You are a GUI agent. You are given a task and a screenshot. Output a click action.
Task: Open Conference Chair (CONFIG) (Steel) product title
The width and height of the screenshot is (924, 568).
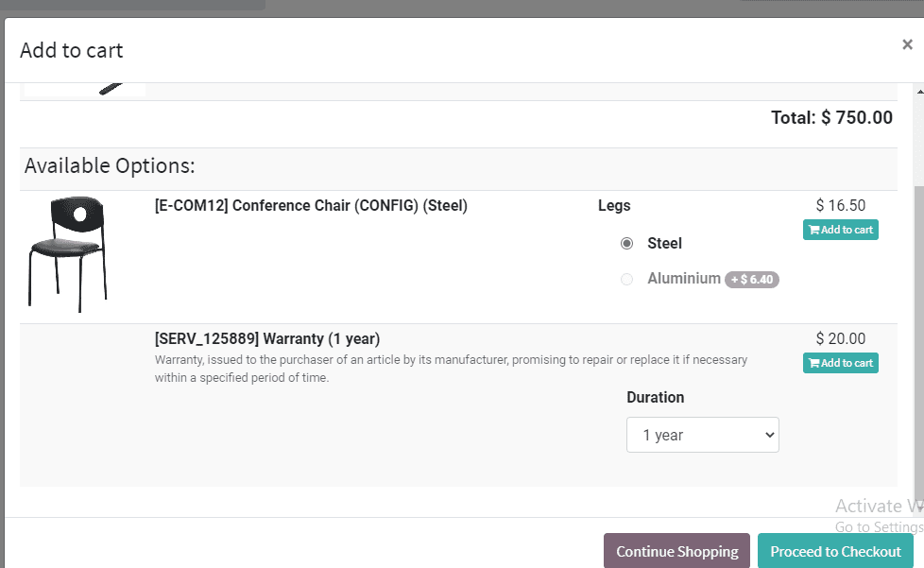(311, 206)
